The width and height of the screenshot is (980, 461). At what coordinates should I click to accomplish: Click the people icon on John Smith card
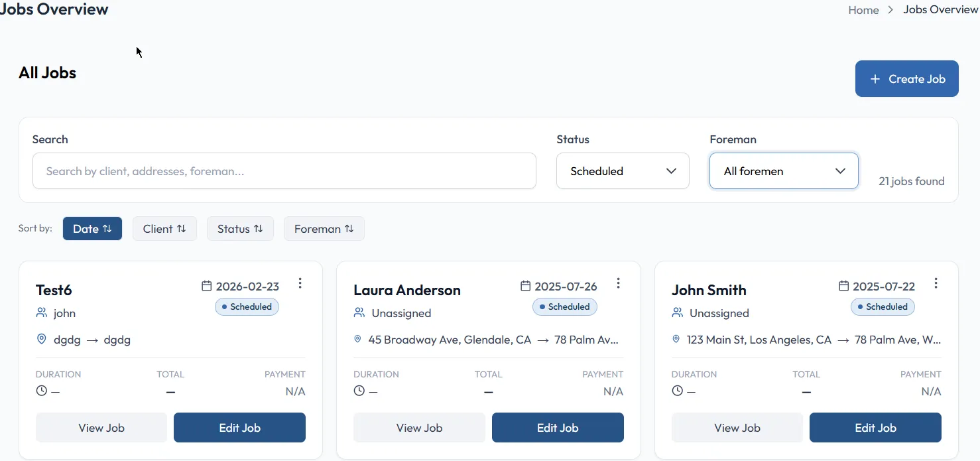coord(678,312)
